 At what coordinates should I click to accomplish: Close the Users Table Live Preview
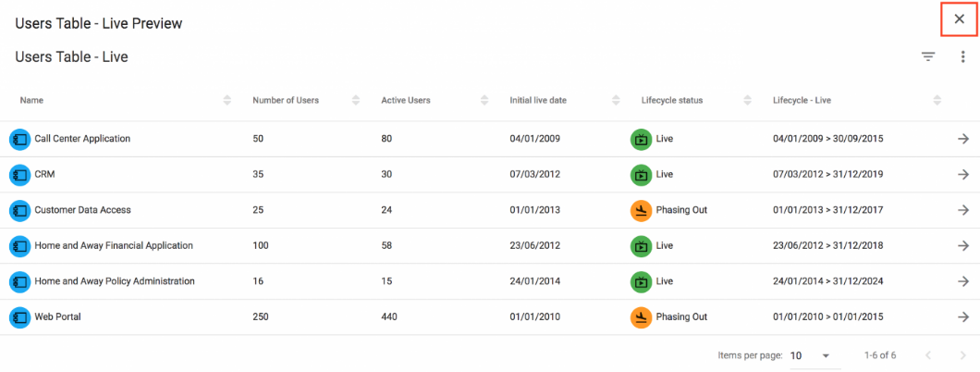(959, 19)
